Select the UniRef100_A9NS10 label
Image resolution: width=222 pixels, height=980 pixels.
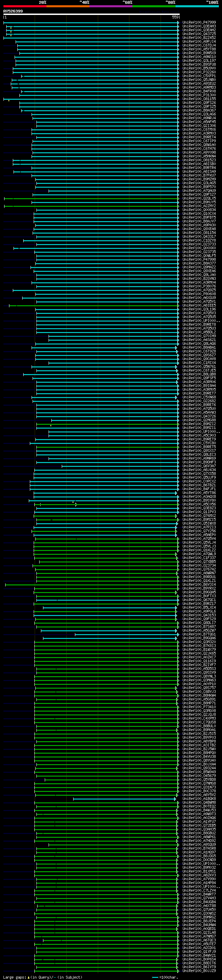[x=199, y=57]
